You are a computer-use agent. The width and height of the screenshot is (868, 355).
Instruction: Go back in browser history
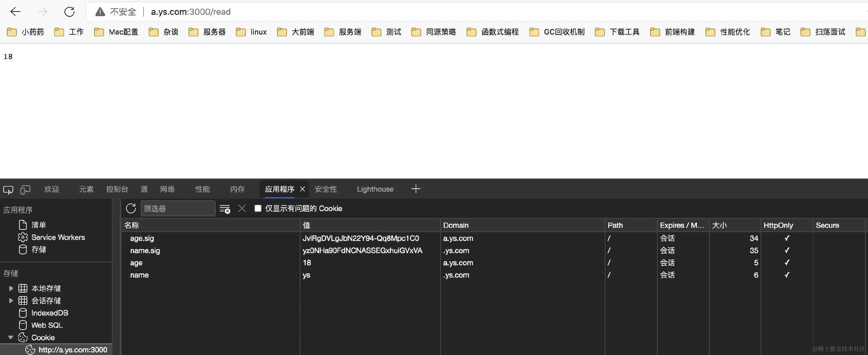15,12
